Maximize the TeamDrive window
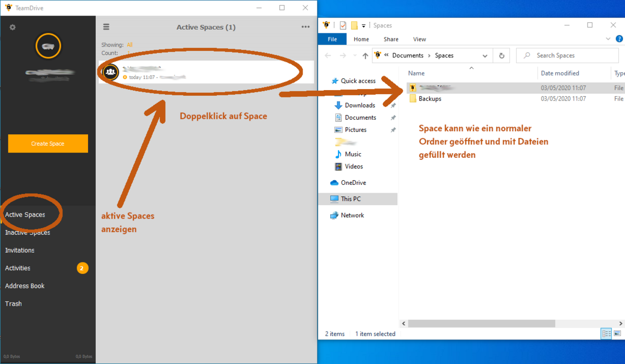The height and width of the screenshot is (364, 625). [282, 8]
